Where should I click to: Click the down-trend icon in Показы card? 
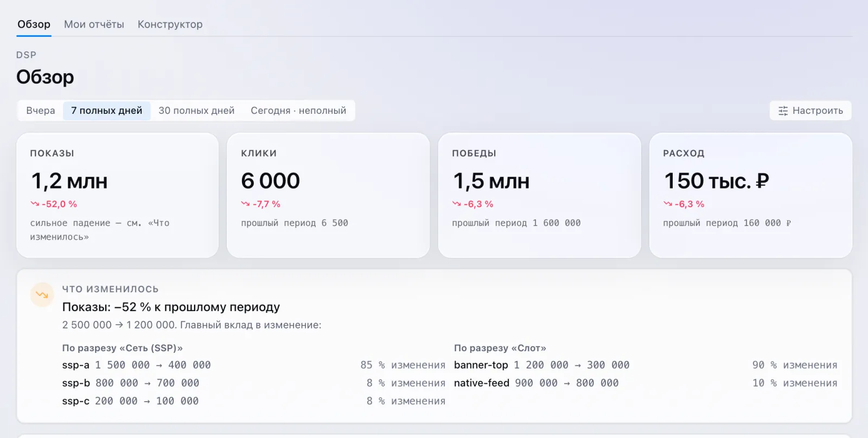tap(35, 204)
